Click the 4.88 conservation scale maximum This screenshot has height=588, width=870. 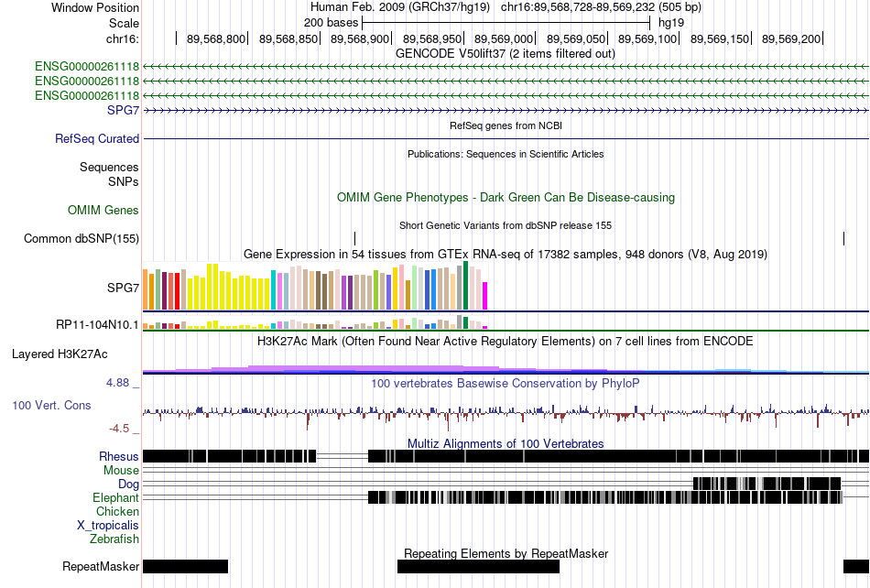pos(117,382)
